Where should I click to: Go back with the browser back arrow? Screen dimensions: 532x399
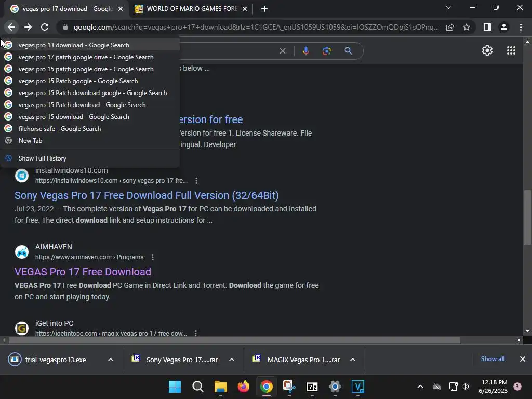[11, 27]
